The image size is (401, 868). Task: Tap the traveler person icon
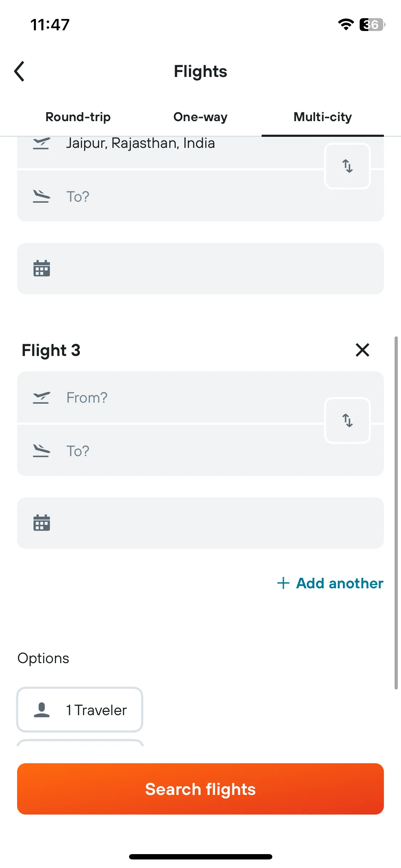tap(42, 710)
